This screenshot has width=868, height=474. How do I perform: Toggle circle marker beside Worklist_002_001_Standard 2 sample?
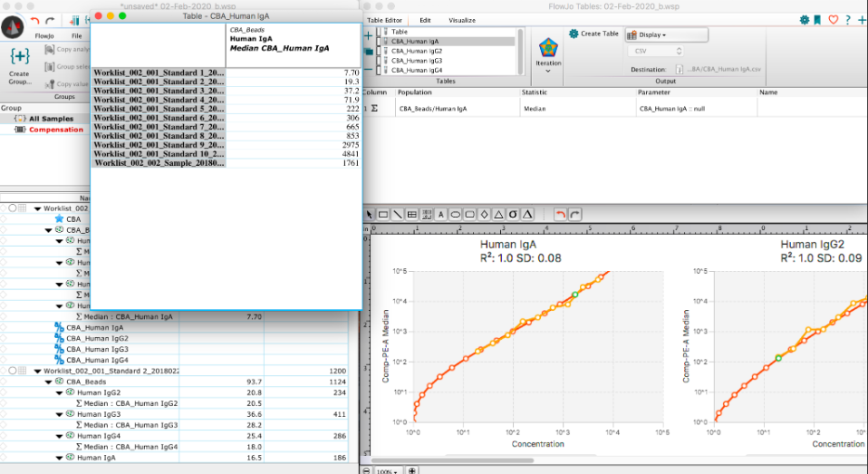pyautogui.click(x=12, y=371)
